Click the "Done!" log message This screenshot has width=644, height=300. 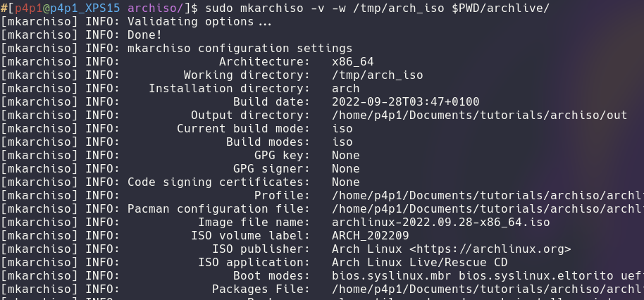(x=144, y=35)
